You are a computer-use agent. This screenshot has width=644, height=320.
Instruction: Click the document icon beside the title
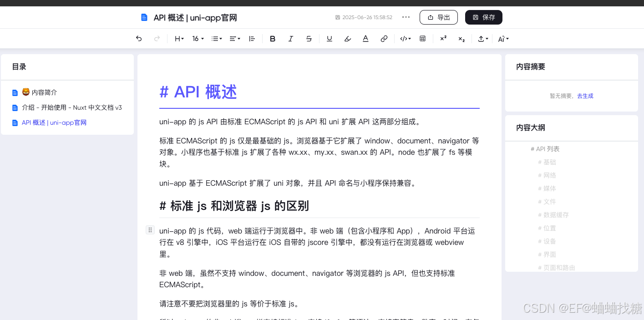(x=144, y=17)
